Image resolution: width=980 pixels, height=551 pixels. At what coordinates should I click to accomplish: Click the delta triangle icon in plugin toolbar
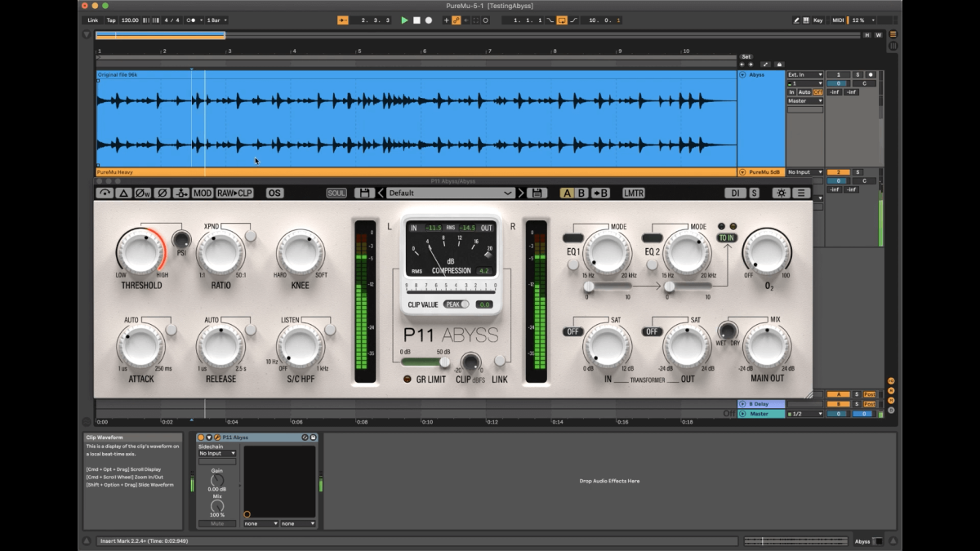click(x=123, y=193)
